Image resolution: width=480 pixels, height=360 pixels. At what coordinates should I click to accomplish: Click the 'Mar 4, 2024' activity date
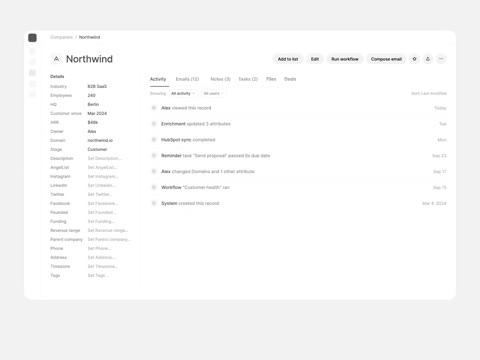434,203
